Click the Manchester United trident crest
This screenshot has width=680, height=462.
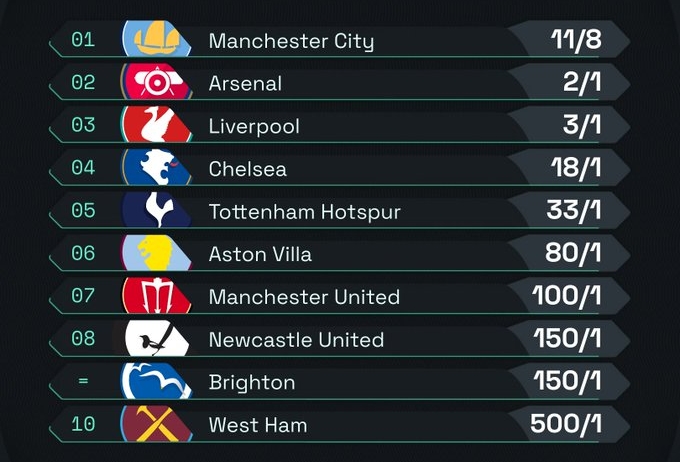pos(157,295)
